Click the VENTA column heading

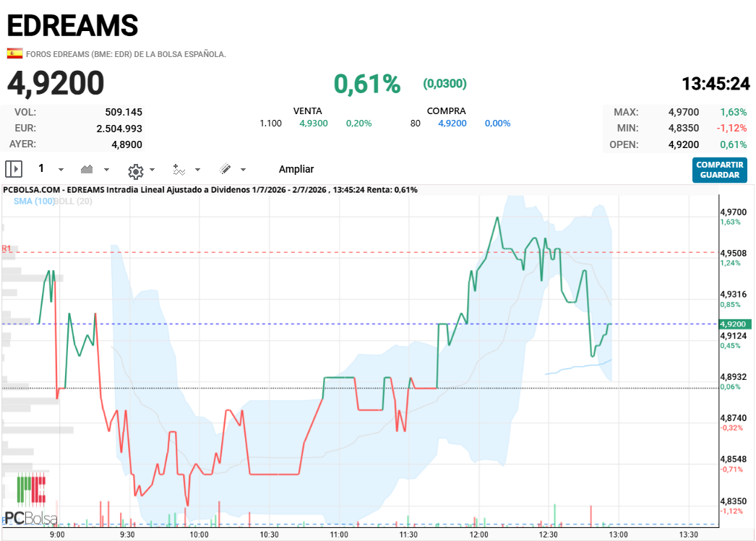(308, 111)
